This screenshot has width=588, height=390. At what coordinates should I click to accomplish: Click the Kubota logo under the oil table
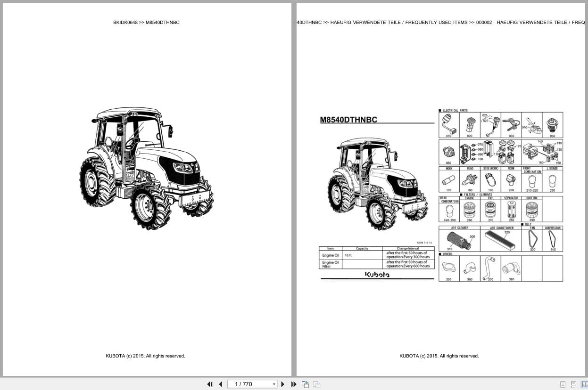tap(377, 275)
